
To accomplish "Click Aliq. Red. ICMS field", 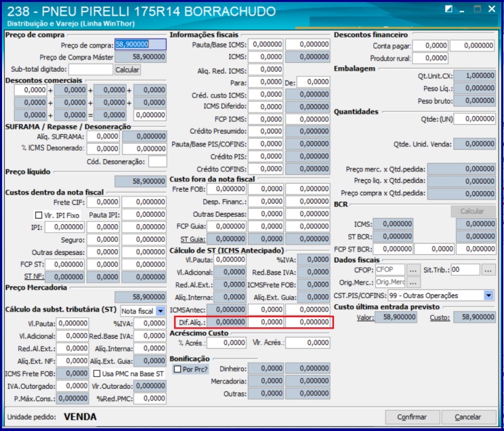I will click(266, 70).
